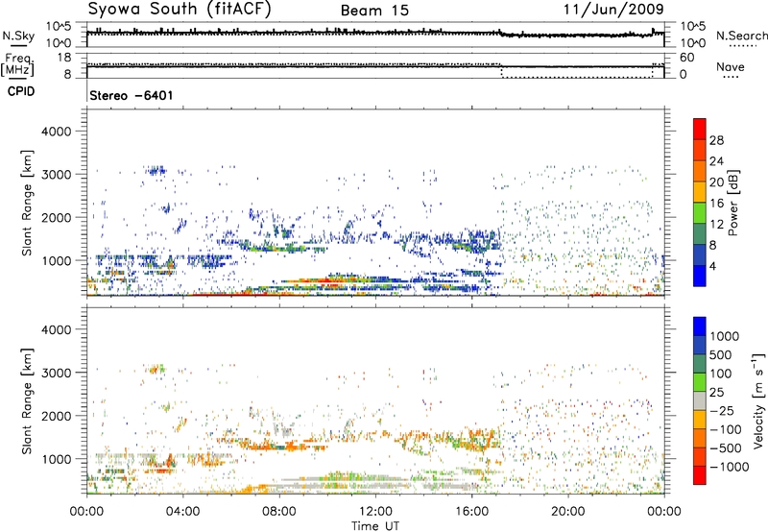Select the '3000' range tick of velocity panel
The image size is (768, 532).
[x=56, y=373]
